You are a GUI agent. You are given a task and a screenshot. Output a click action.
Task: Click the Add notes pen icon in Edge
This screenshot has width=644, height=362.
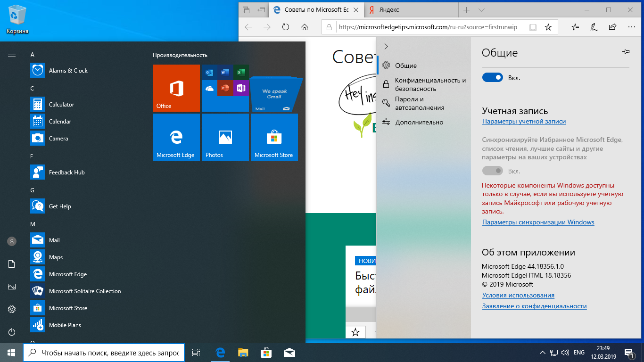[594, 27]
